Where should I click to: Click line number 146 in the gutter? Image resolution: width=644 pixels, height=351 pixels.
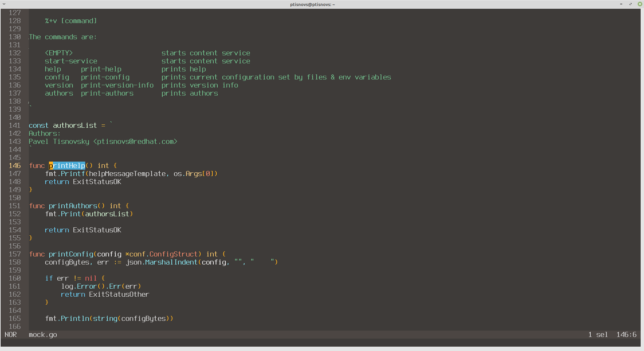pyautogui.click(x=15, y=166)
